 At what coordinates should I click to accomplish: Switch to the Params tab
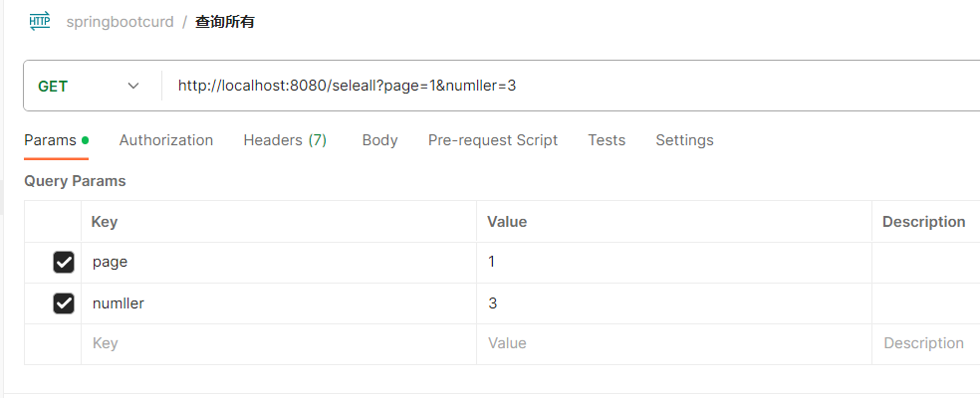point(50,140)
